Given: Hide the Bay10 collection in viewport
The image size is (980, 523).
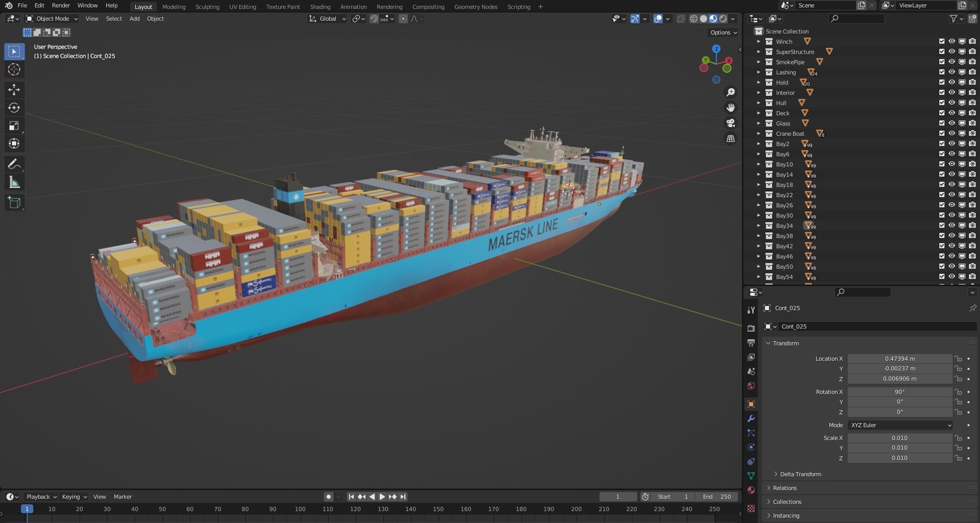Looking at the screenshot, I should point(951,164).
